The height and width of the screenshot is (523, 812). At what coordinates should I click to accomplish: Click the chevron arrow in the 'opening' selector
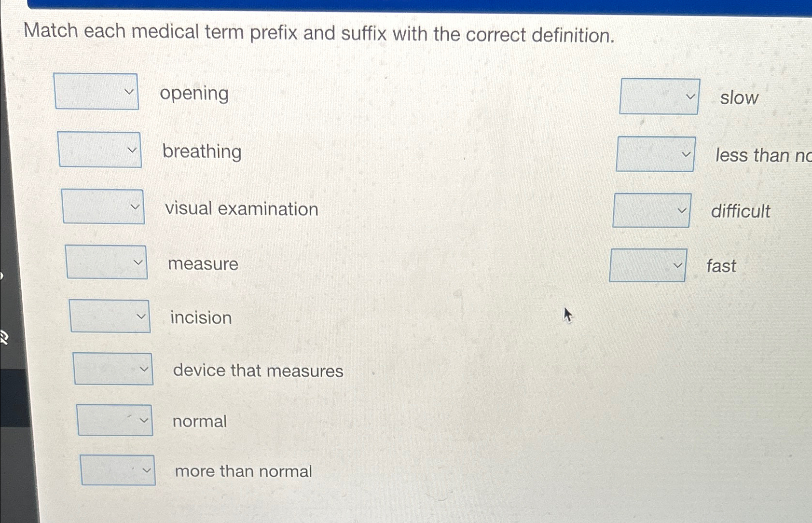pyautogui.click(x=128, y=92)
